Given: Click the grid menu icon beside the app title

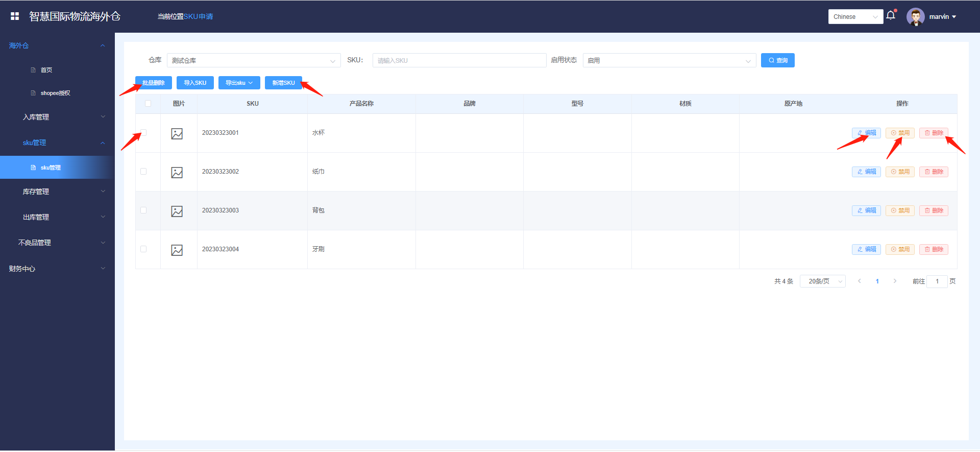Looking at the screenshot, I should point(15,16).
